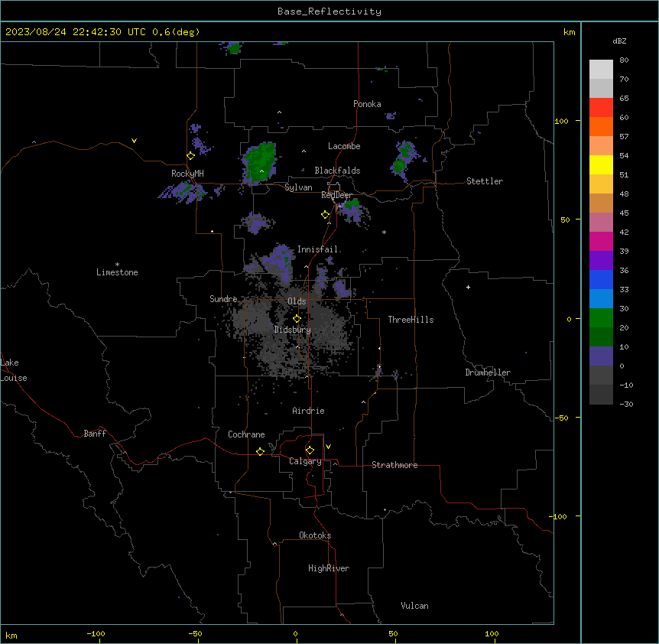This screenshot has height=644, width=659.
Task: Click the yellow V marker near Calgary
Action: [x=328, y=447]
